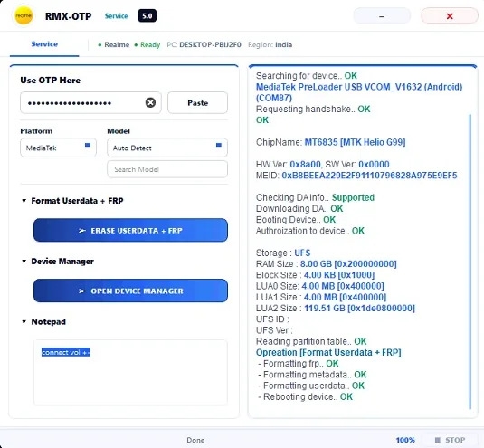Click the green Ready status

pyautogui.click(x=147, y=44)
